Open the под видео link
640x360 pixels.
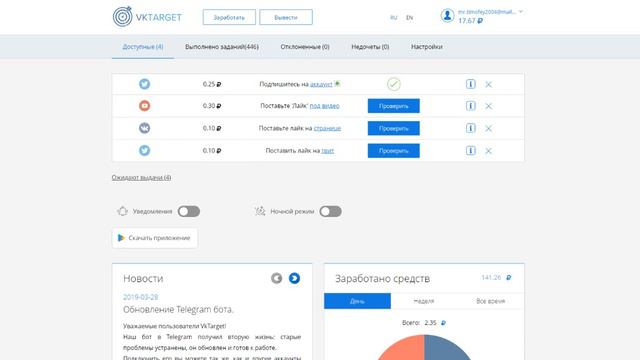[x=324, y=106]
